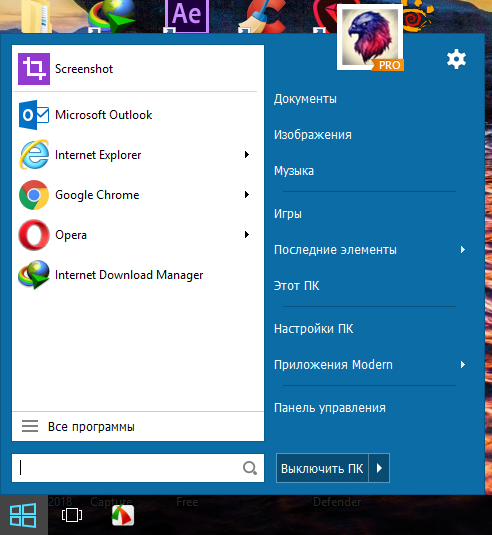Open start menu settings gear
492x535 pixels.
[x=456, y=59]
